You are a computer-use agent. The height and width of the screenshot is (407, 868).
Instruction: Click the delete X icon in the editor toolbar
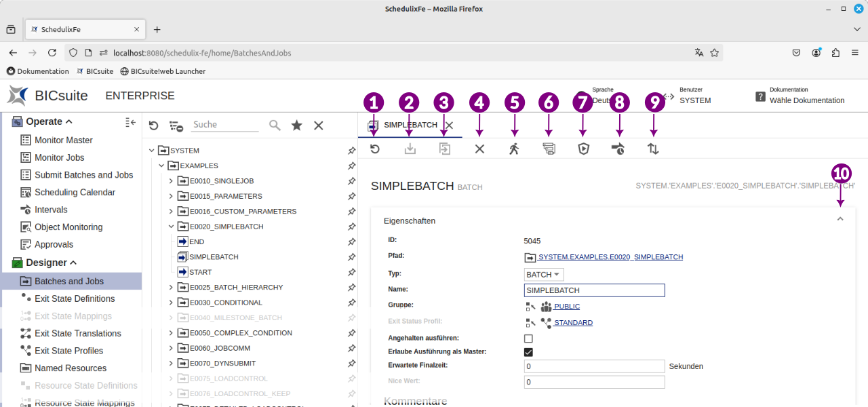tap(479, 149)
